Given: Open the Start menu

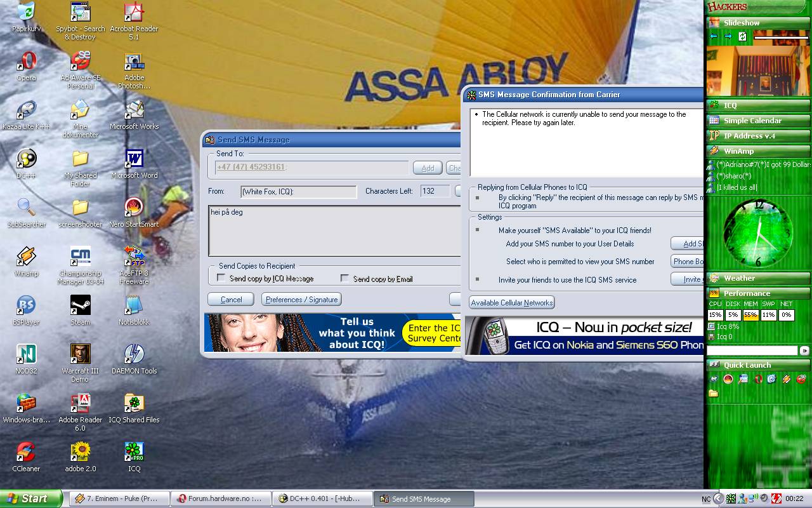Looking at the screenshot, I should pyautogui.click(x=31, y=498).
